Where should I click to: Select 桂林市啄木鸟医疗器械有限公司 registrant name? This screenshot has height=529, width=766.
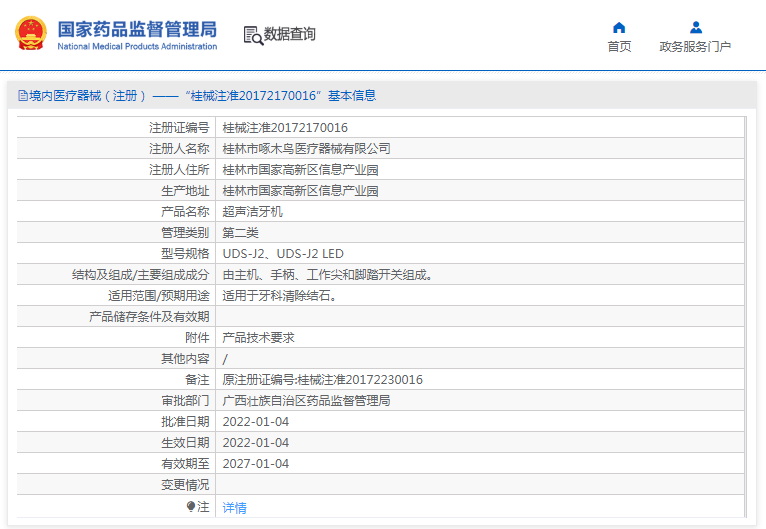click(306, 149)
